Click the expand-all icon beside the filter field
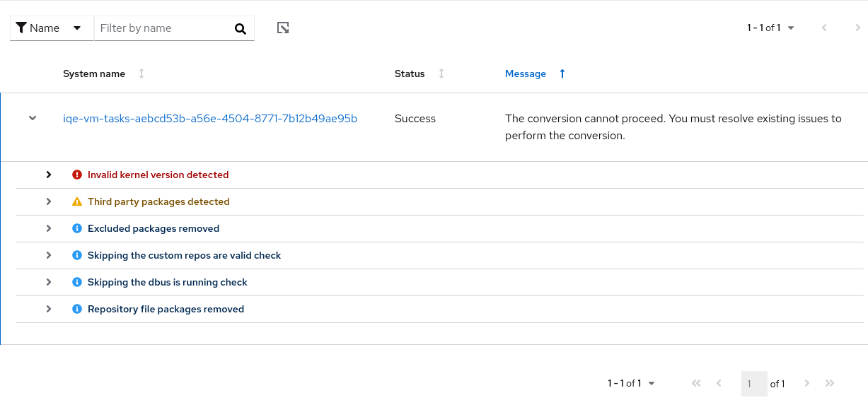 click(283, 27)
